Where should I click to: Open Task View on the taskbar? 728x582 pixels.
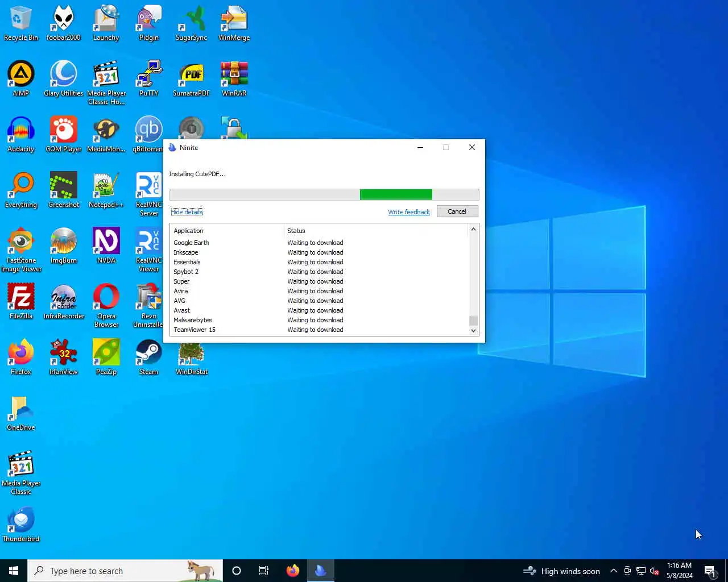point(264,571)
